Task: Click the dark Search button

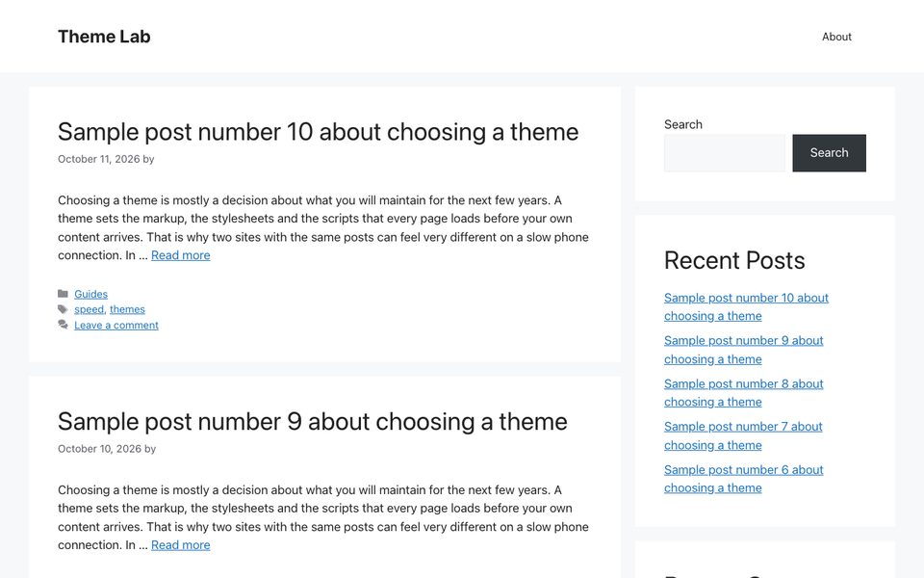Action: point(829,153)
